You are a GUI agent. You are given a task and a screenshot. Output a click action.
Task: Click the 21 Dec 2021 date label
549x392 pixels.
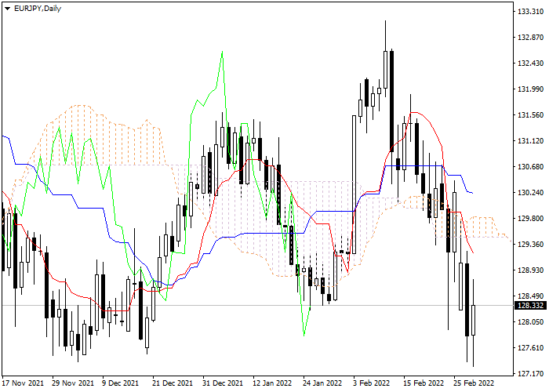[173, 383]
